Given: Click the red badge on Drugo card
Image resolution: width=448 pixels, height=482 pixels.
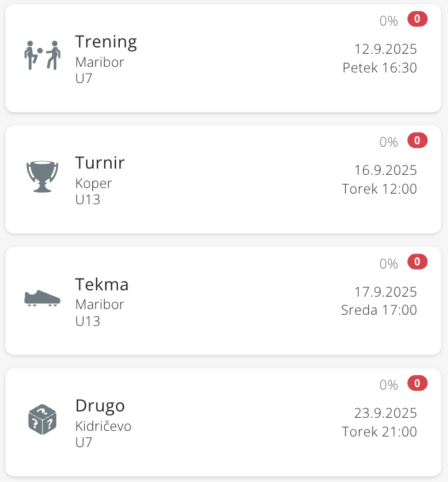Looking at the screenshot, I should [x=417, y=383].
